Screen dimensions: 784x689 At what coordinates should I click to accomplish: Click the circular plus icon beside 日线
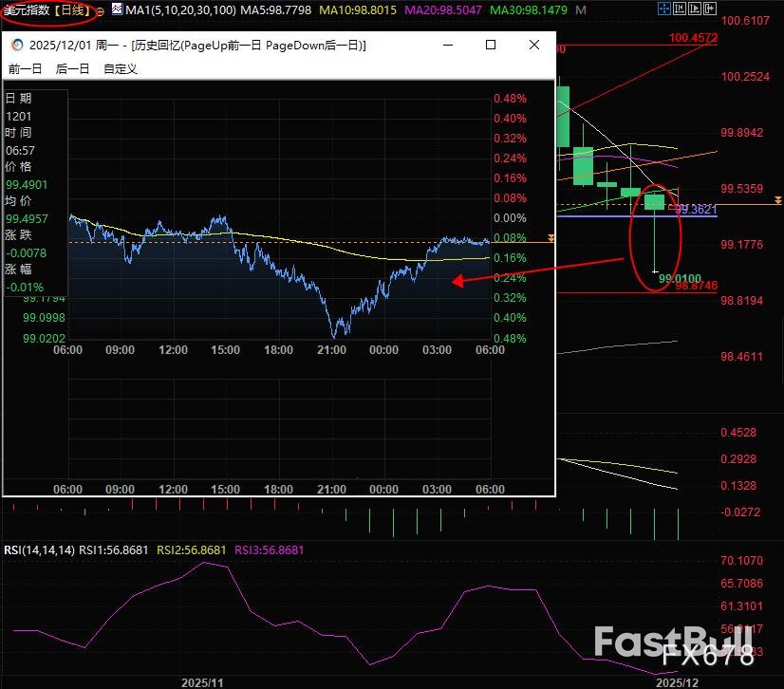click(x=103, y=9)
